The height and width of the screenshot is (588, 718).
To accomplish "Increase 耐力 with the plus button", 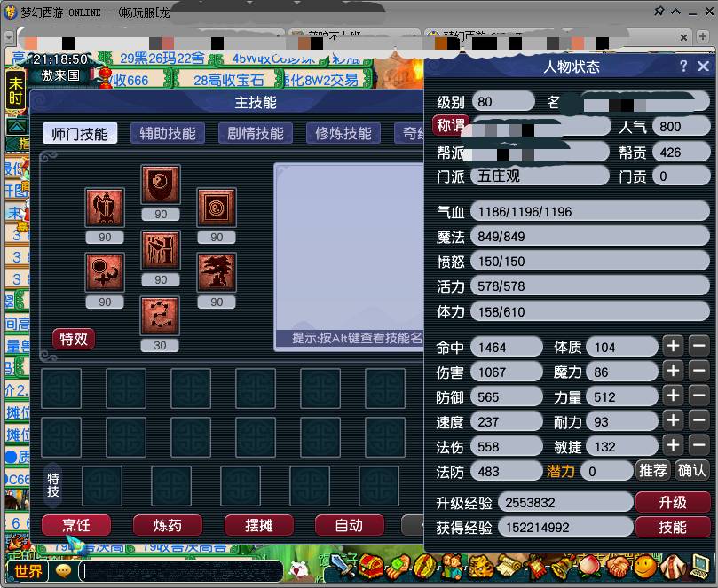I will (x=673, y=420).
